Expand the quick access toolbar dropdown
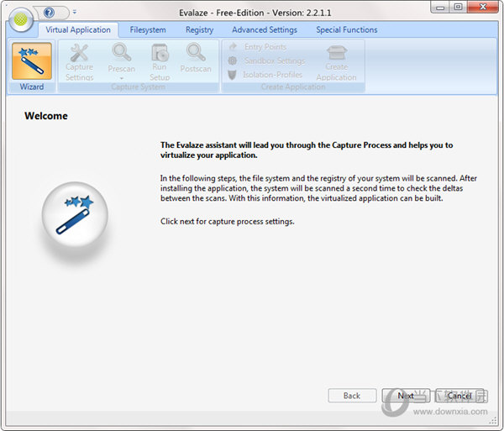The height and width of the screenshot is (431, 504). (x=74, y=13)
